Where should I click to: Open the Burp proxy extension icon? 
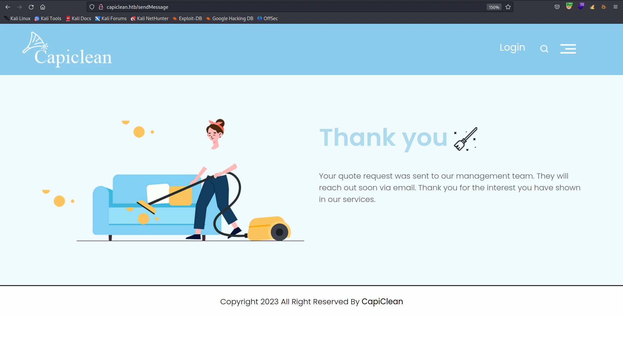tap(569, 6)
